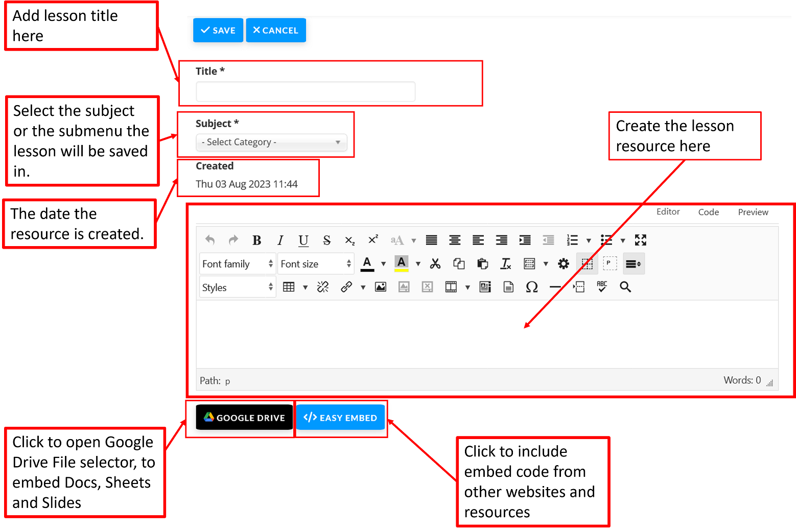The width and height of the screenshot is (796, 532).
Task: Switch to the Code tab
Action: 708,212
